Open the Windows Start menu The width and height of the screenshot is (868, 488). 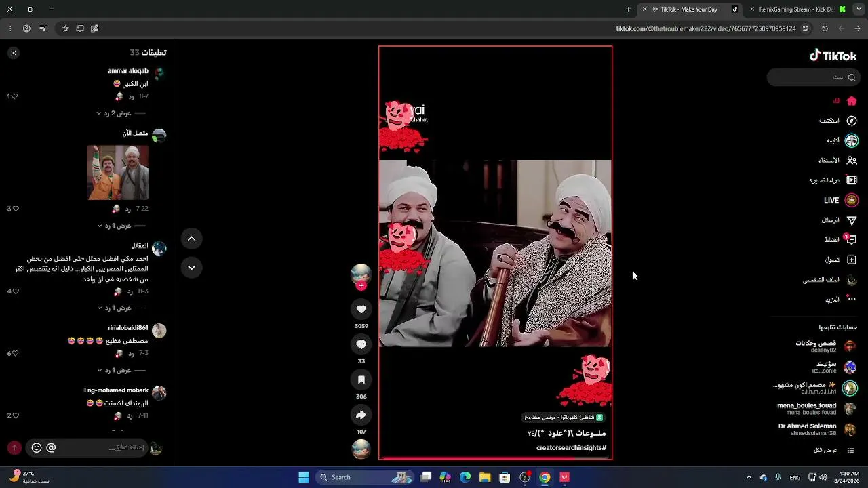tap(304, 477)
